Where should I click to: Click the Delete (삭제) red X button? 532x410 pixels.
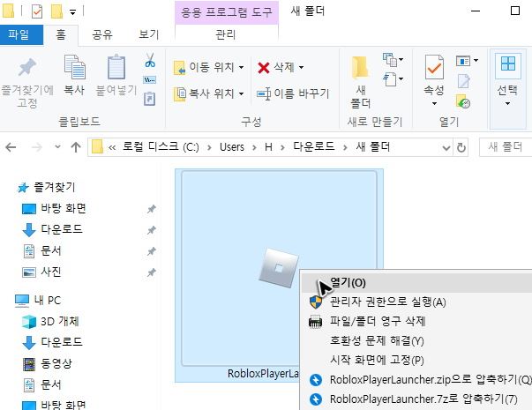pyautogui.click(x=275, y=68)
